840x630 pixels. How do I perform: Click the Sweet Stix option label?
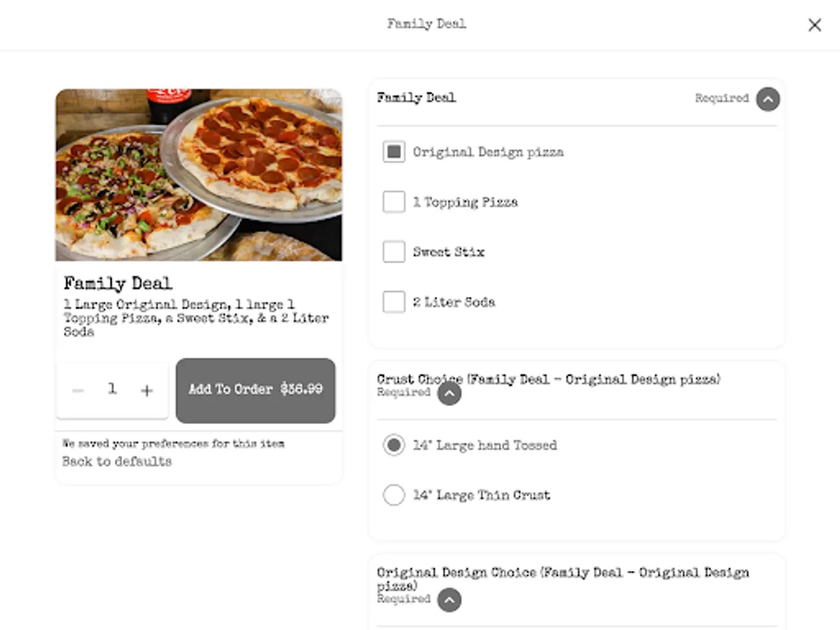(x=449, y=252)
